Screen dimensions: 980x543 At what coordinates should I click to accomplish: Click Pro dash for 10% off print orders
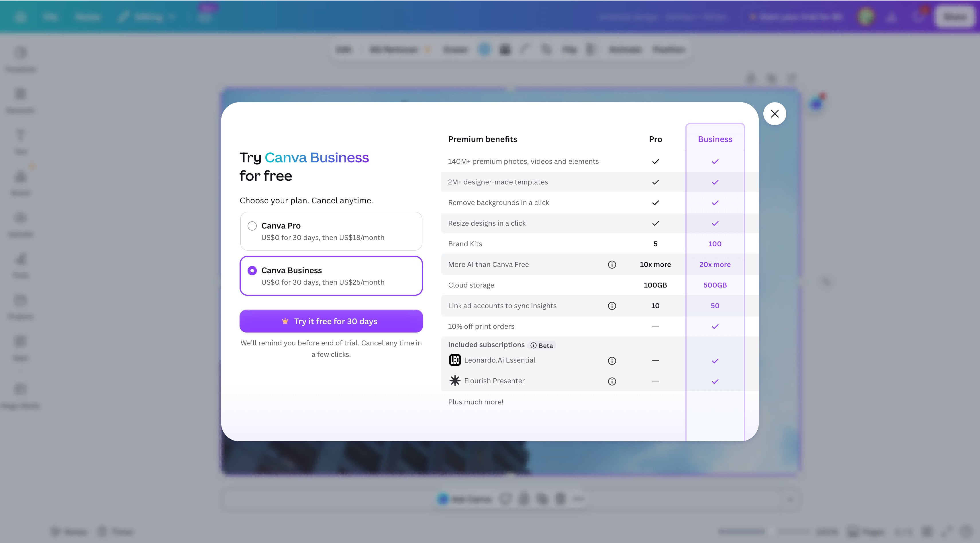coord(655,326)
